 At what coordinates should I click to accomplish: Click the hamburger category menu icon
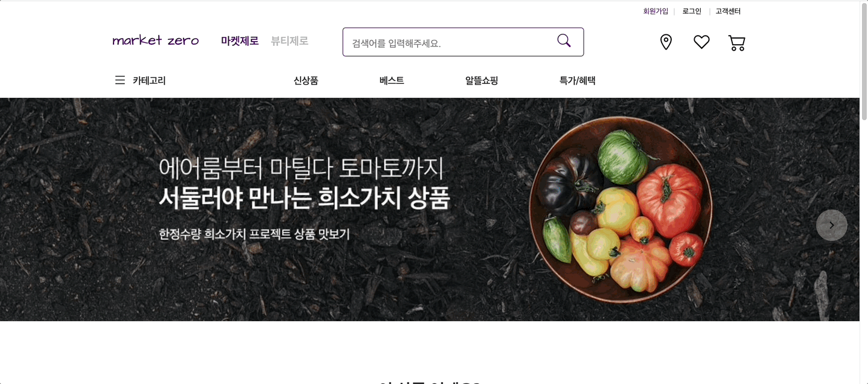pos(120,80)
